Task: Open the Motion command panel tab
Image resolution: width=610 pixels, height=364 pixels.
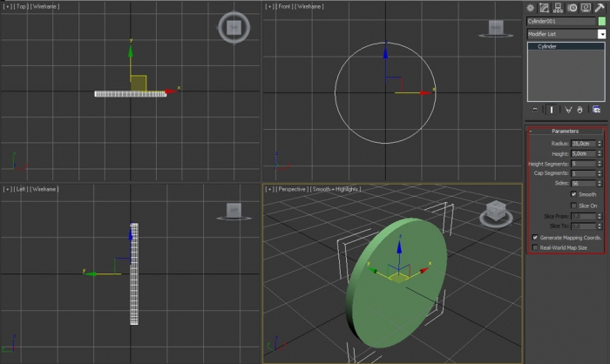Action: pyautogui.click(x=572, y=8)
